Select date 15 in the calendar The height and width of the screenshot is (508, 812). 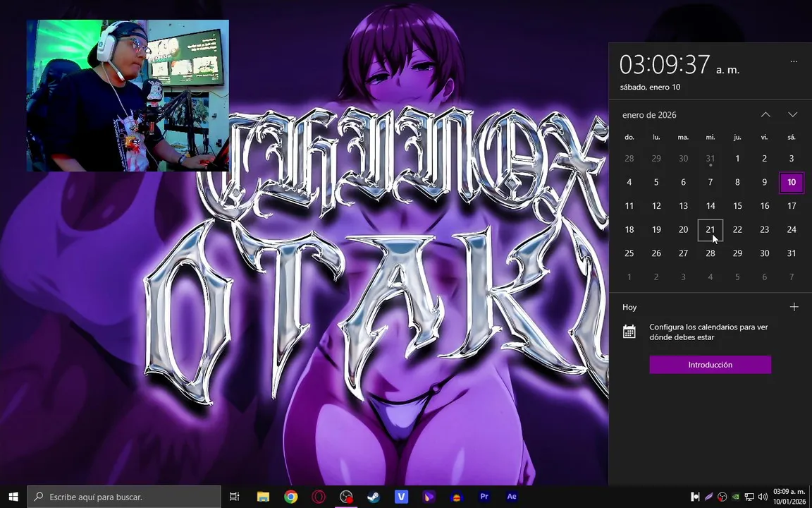point(737,206)
